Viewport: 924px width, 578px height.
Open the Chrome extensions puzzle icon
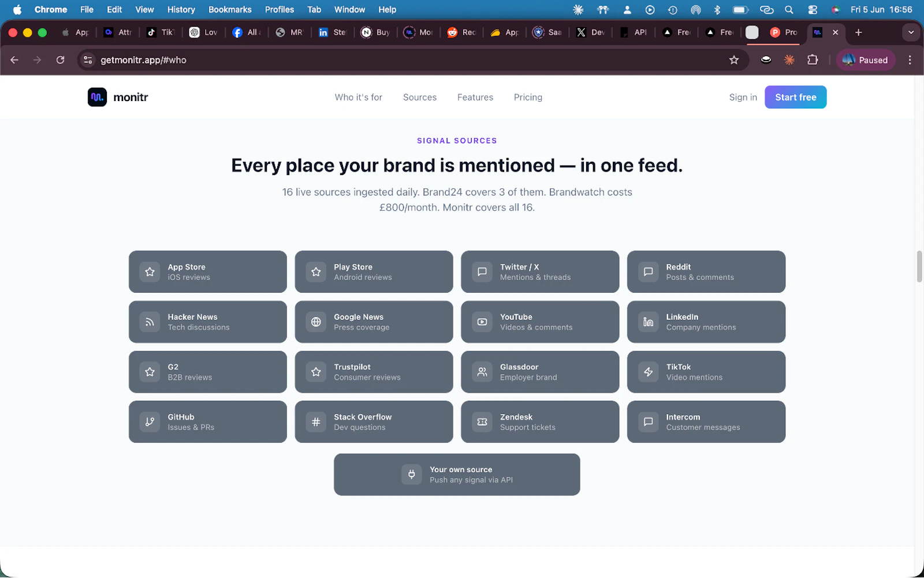[813, 60]
